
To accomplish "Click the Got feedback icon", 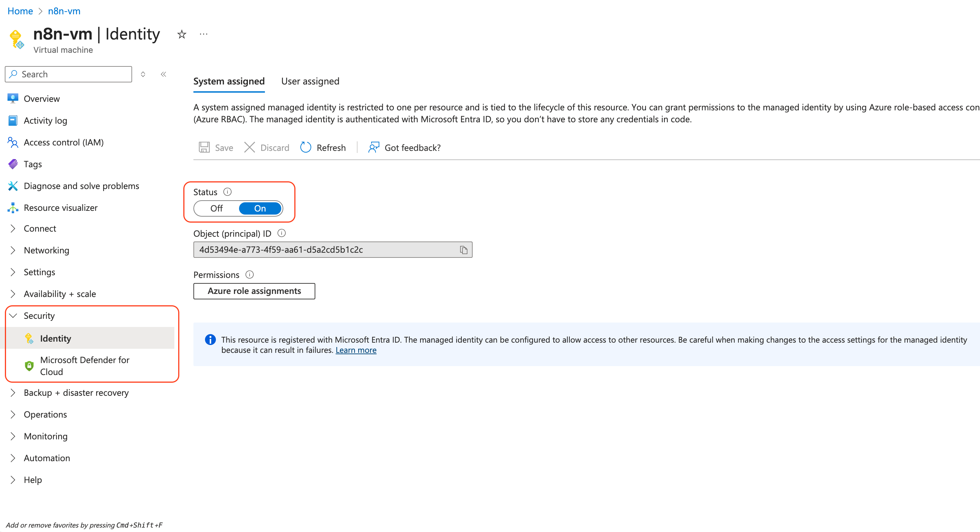I will (374, 147).
